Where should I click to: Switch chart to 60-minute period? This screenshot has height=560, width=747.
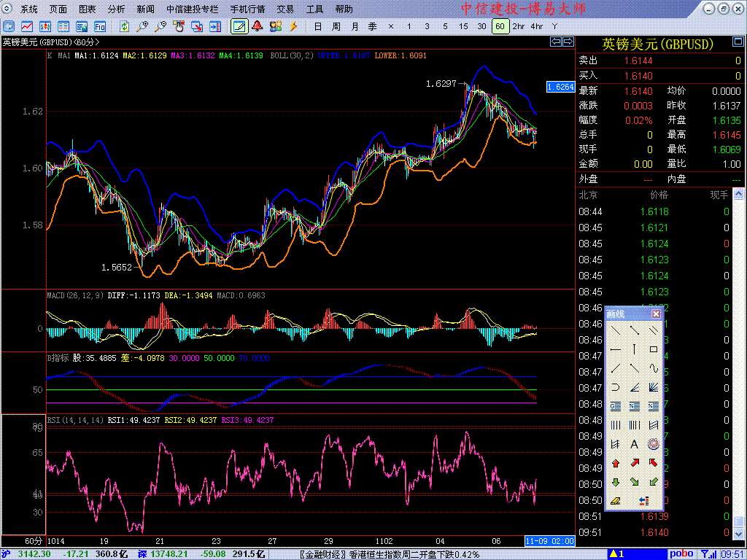(x=500, y=26)
